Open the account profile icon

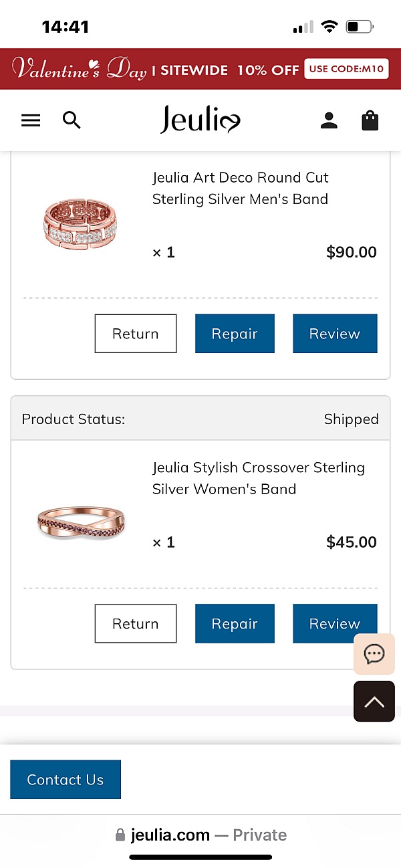click(x=329, y=120)
